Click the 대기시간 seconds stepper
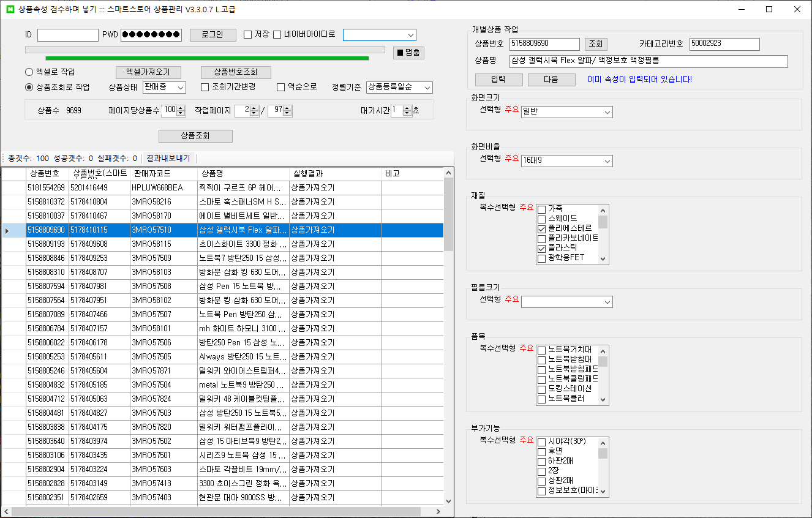 [x=408, y=111]
